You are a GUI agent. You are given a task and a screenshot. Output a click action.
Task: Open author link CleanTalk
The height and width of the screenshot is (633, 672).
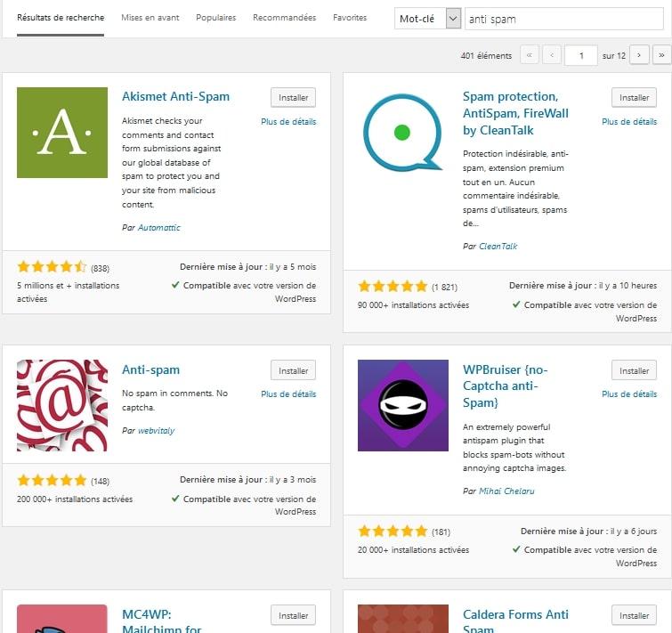(498, 247)
